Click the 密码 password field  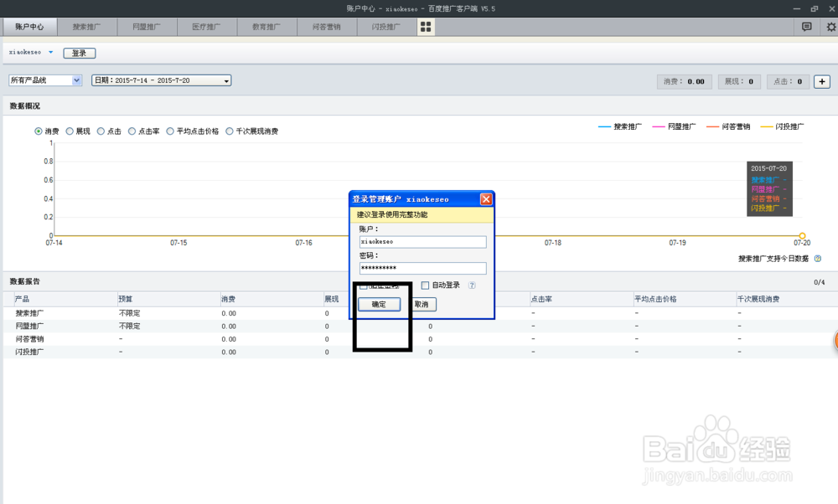point(422,268)
